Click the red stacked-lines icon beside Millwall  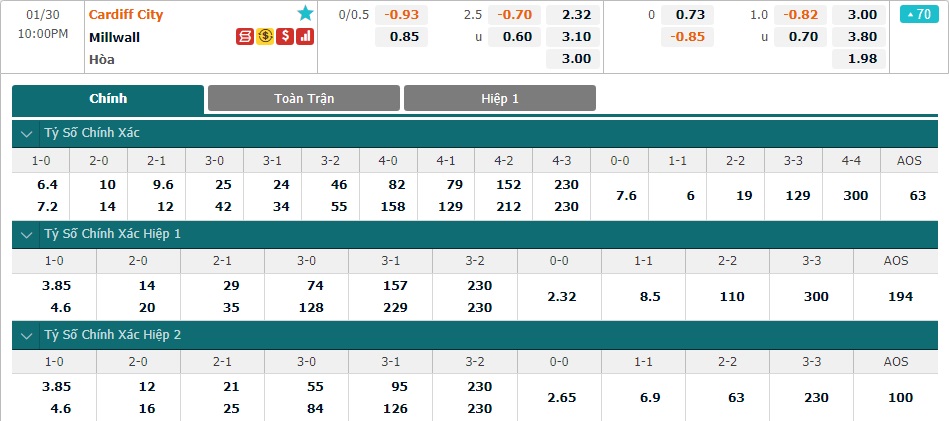click(245, 36)
